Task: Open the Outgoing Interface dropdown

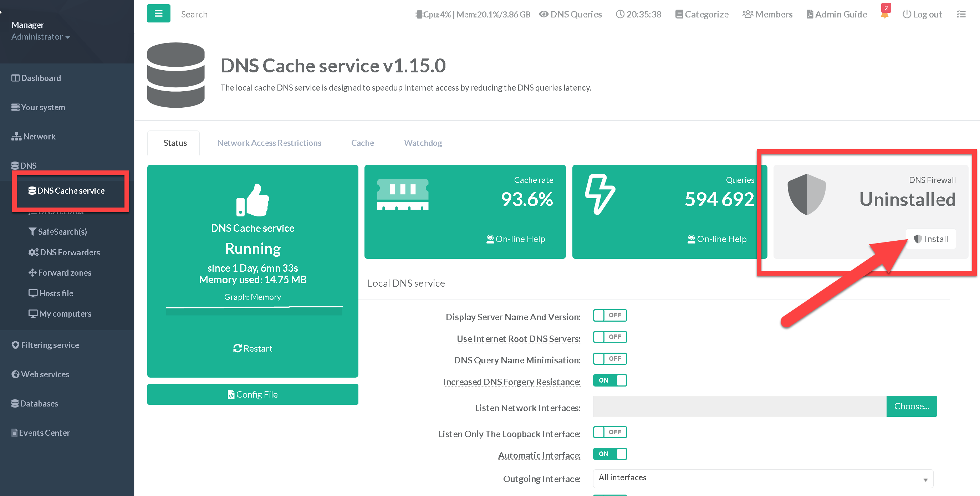Action: [x=762, y=478]
